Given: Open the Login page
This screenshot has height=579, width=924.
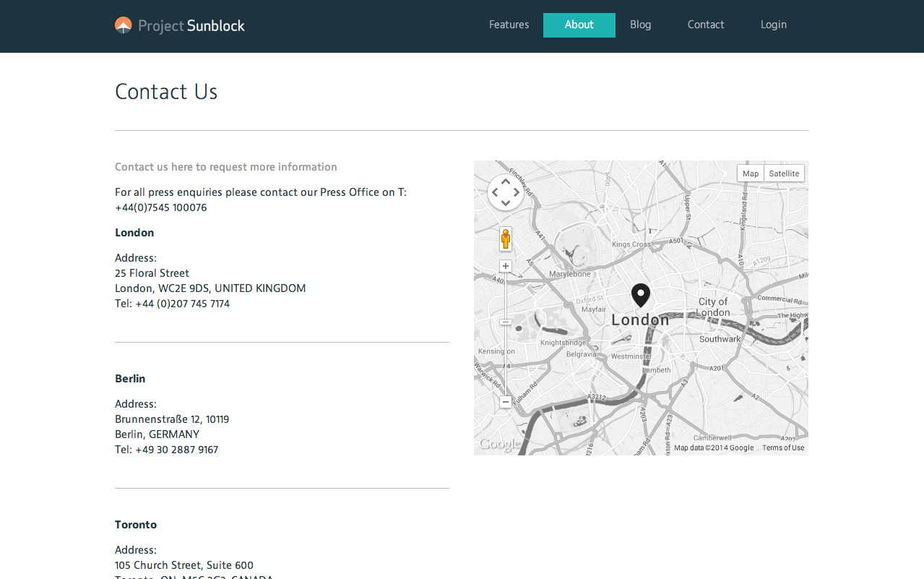Looking at the screenshot, I should point(774,25).
